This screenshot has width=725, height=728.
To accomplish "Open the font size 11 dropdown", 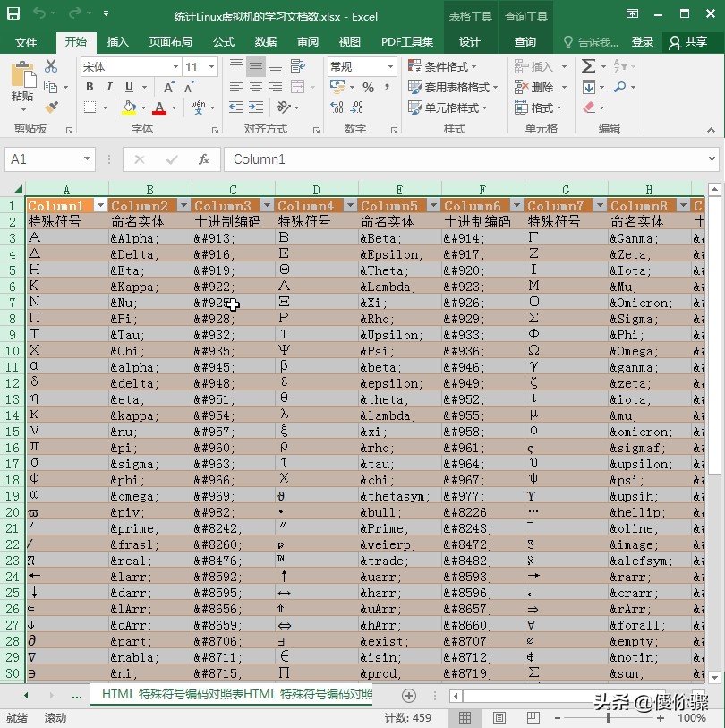I will click(211, 67).
